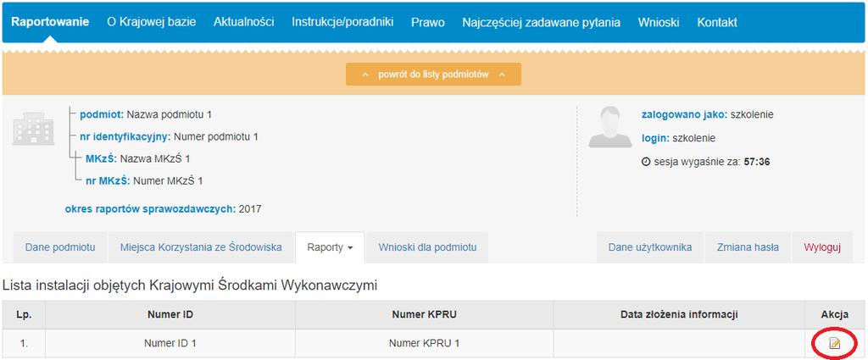The image size is (868, 360).
Task: Click the MKzŚ: Nazwa MKzŚ 1 row
Action: (x=138, y=158)
